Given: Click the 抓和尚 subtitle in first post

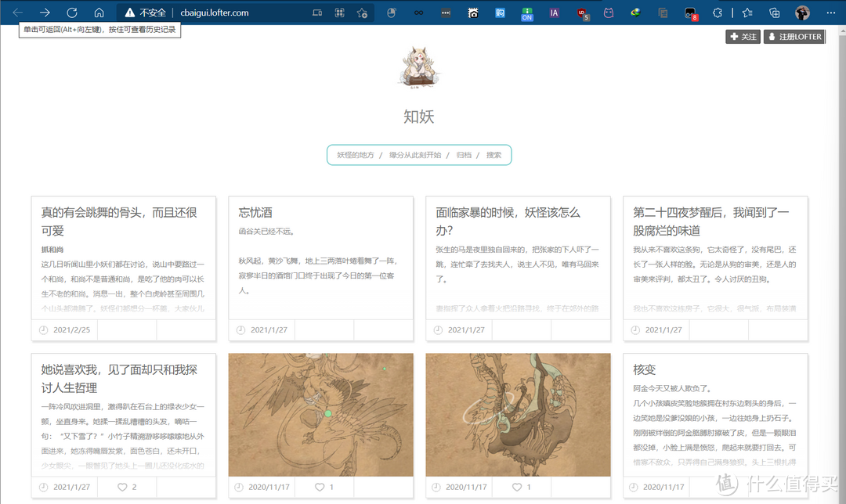Looking at the screenshot, I should tap(52, 250).
